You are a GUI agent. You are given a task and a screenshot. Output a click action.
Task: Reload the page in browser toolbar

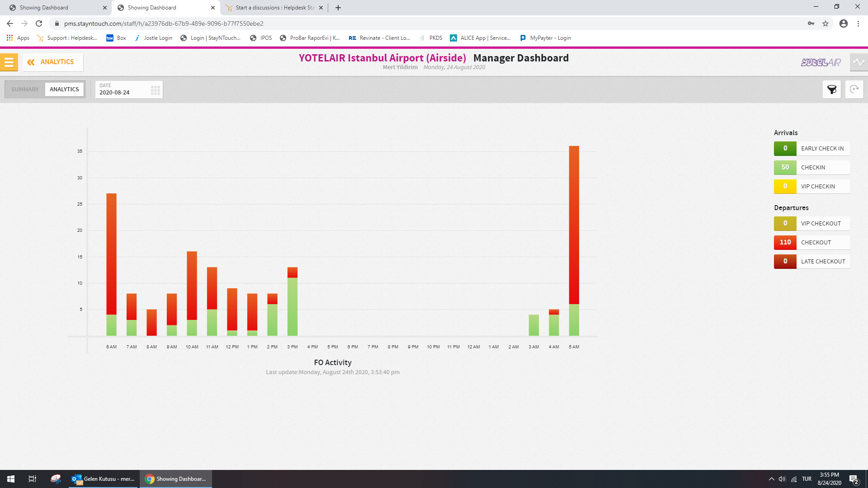click(39, 23)
